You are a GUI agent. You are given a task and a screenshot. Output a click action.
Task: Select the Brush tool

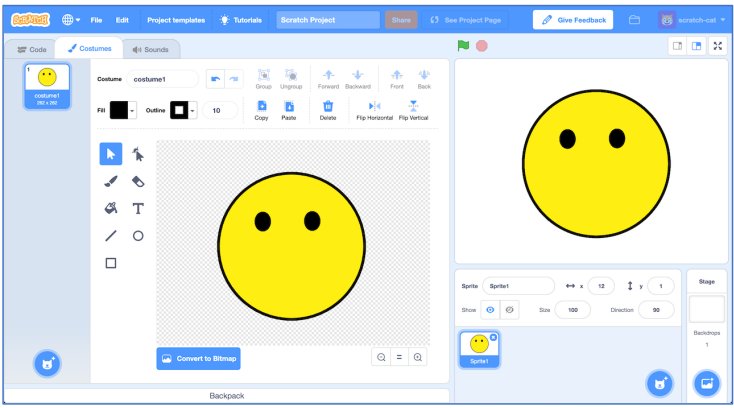[111, 181]
